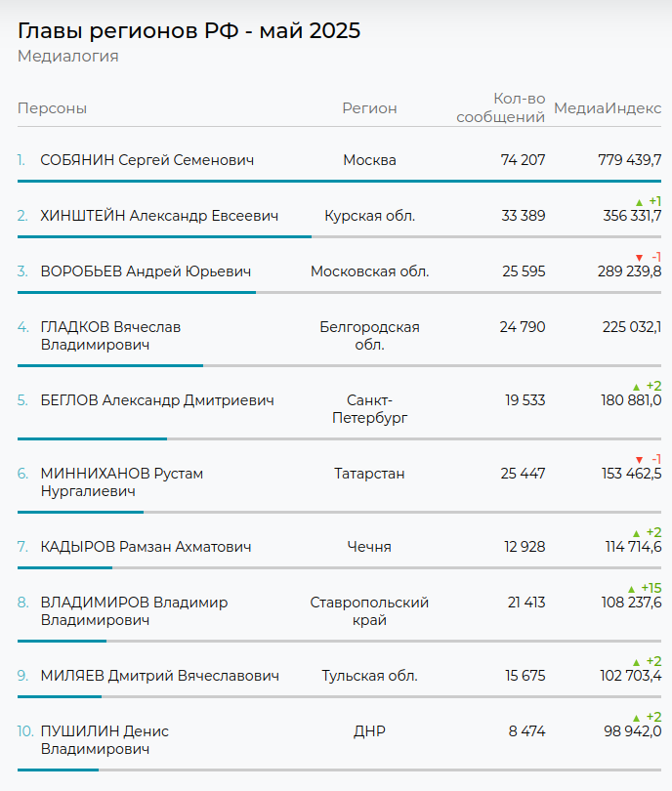The image size is (672, 791).
Task: Click the green up arrow for Пушилин
Action: point(637,718)
